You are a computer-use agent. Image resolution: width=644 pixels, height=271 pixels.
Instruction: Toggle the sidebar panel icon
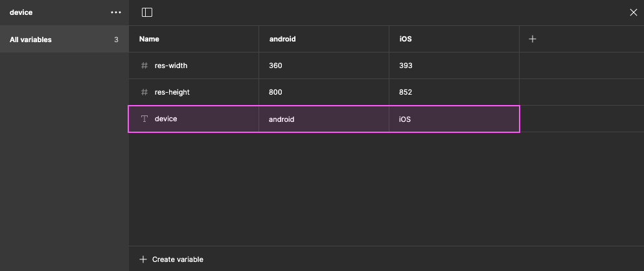[147, 12]
